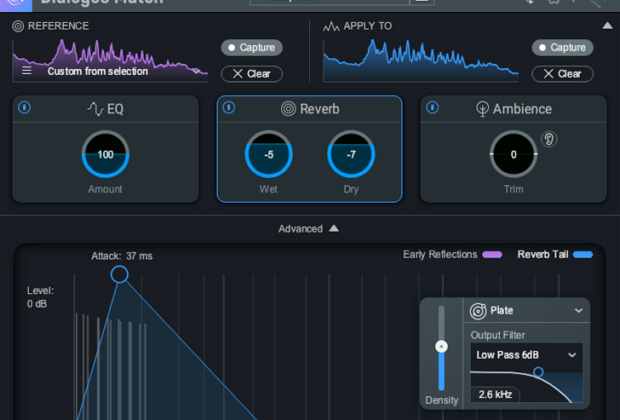Click the EQ curve icon

coord(93,109)
